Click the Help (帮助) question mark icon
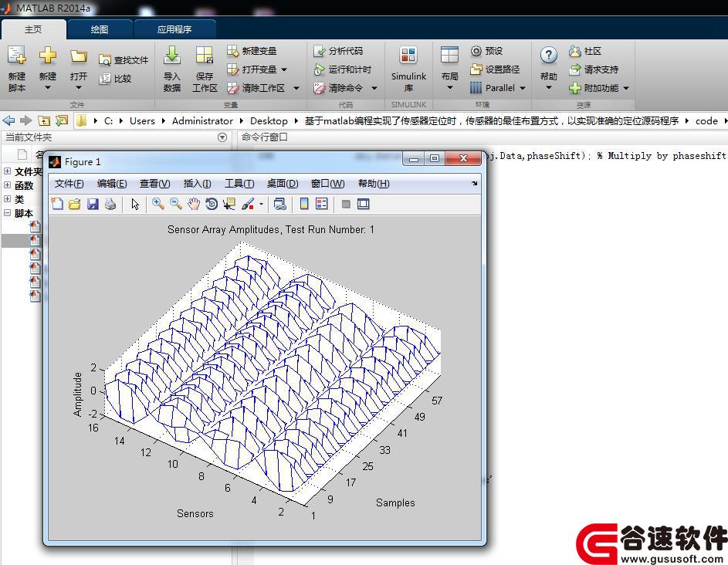The image size is (728, 565). [548, 56]
